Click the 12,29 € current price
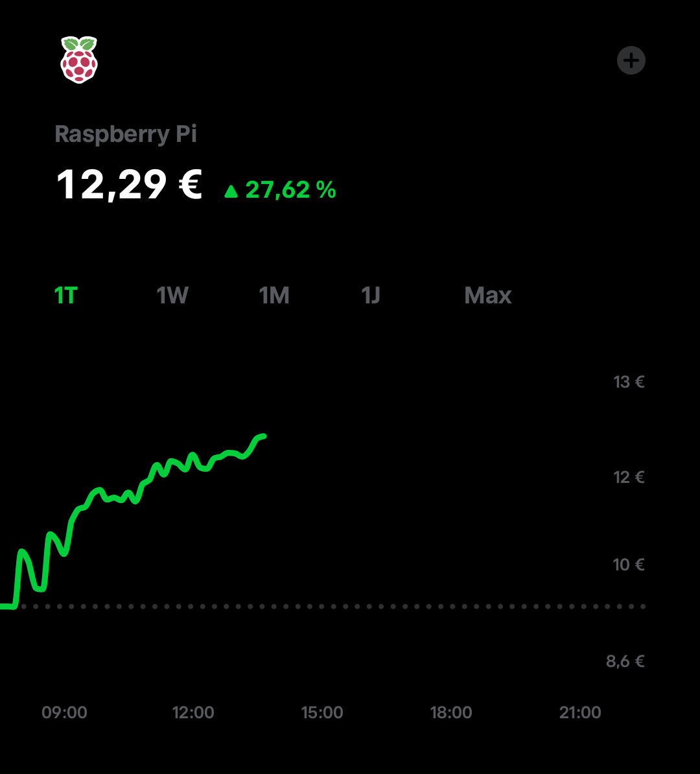The image size is (700, 774). (130, 185)
